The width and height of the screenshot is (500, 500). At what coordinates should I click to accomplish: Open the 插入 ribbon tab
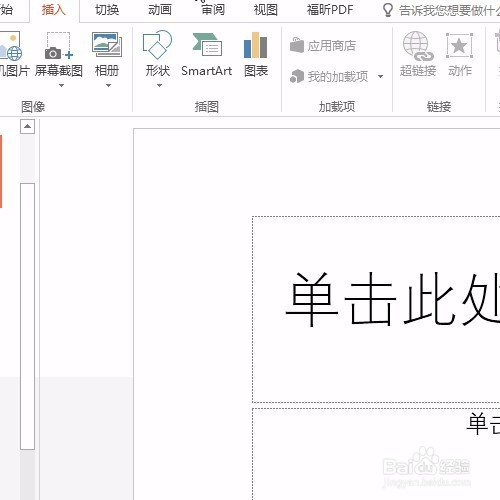click(x=54, y=10)
